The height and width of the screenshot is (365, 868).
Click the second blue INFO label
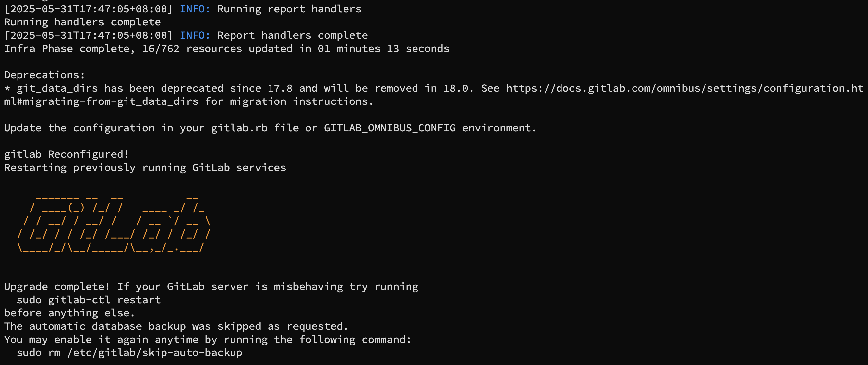[x=195, y=35]
